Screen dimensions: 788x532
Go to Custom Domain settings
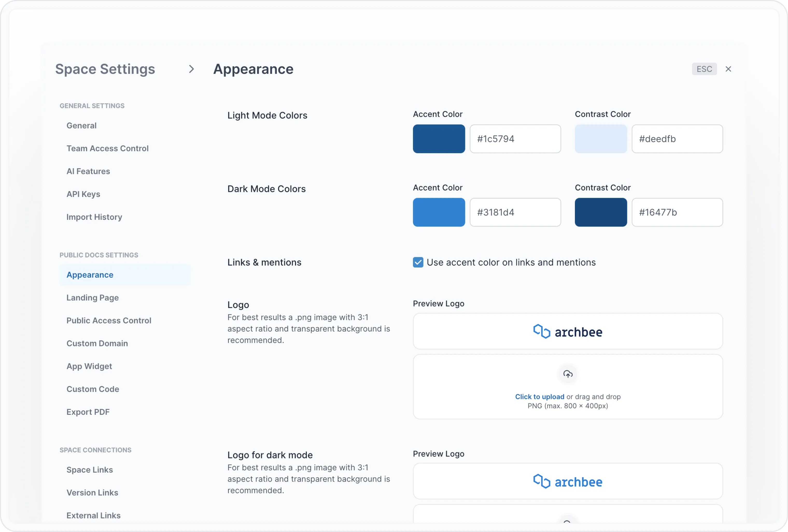tap(97, 344)
